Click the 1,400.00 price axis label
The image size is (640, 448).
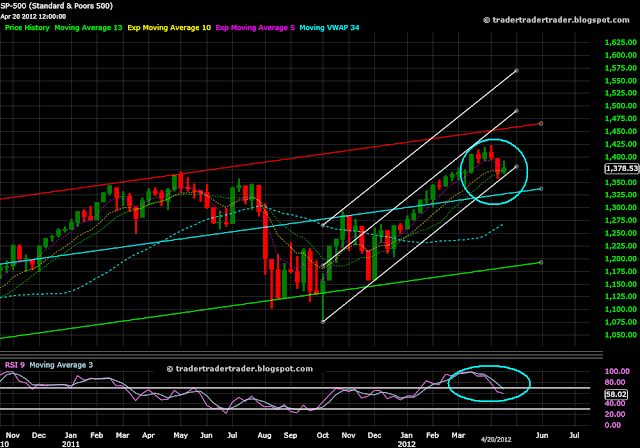(x=620, y=157)
